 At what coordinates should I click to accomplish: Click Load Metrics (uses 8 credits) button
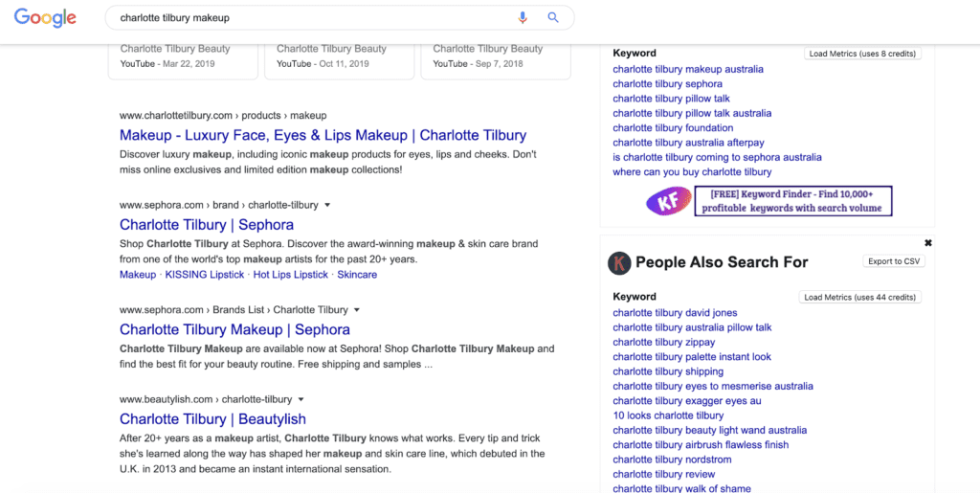(862, 54)
